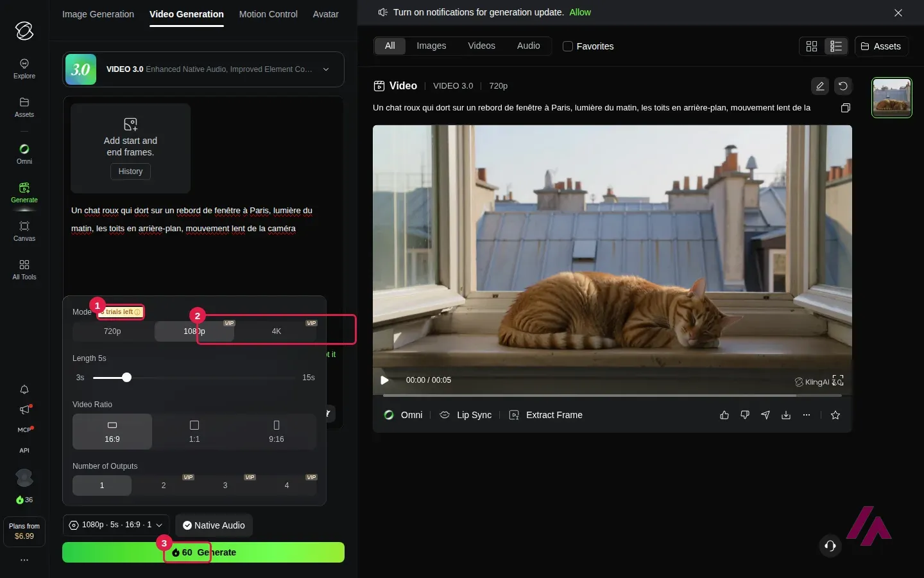The width and height of the screenshot is (924, 578).
Task: Mark the video as favorite star
Action: [835, 415]
